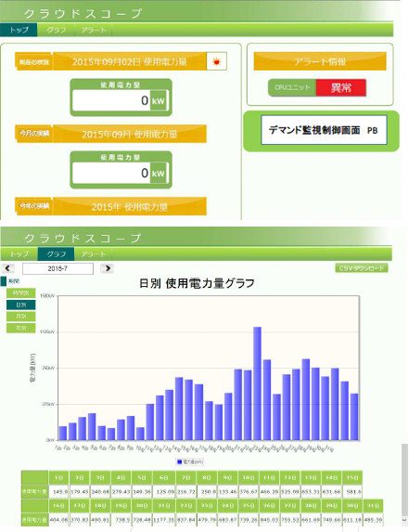Screen dimensions: 409x532
Task: Click the 2015-7 date field
Action: [58, 268]
